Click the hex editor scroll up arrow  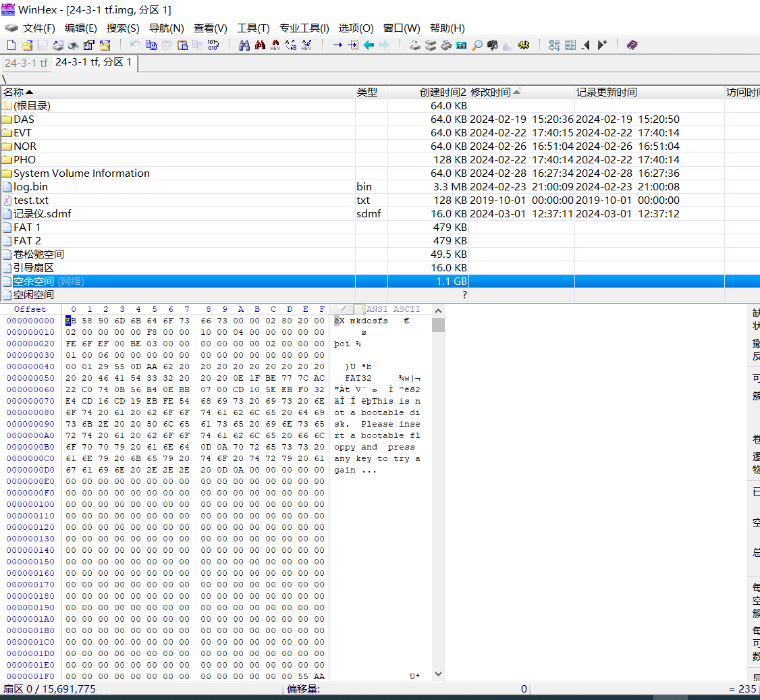438,311
